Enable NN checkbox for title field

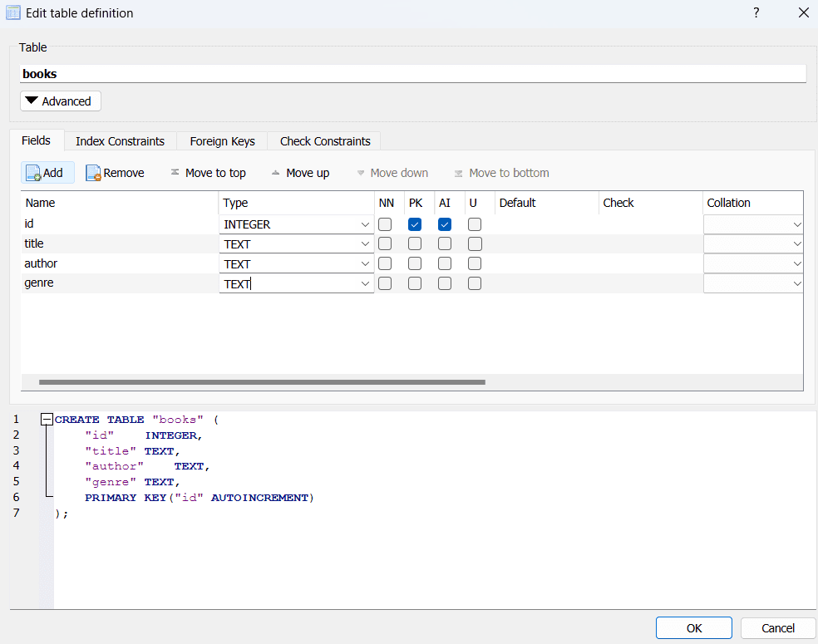[385, 243]
